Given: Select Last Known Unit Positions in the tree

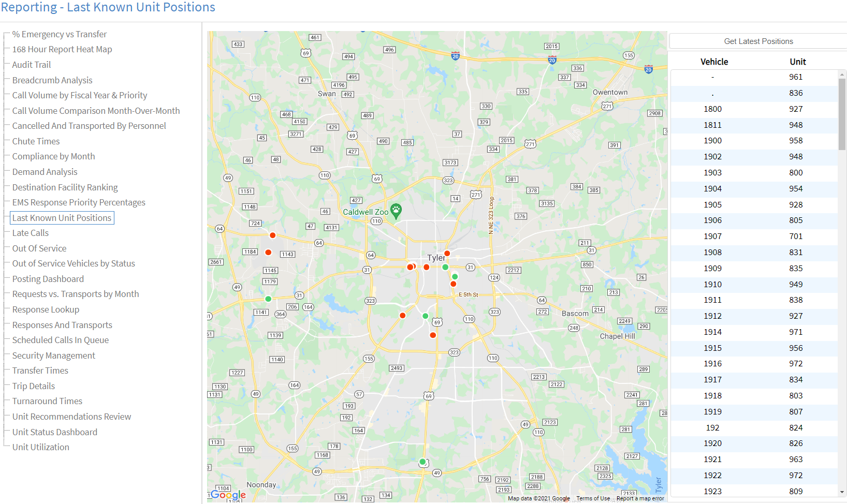Looking at the screenshot, I should pos(62,218).
